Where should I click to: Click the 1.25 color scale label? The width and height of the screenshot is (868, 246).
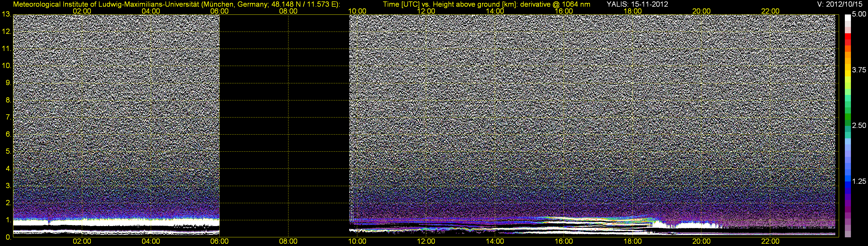(859, 181)
